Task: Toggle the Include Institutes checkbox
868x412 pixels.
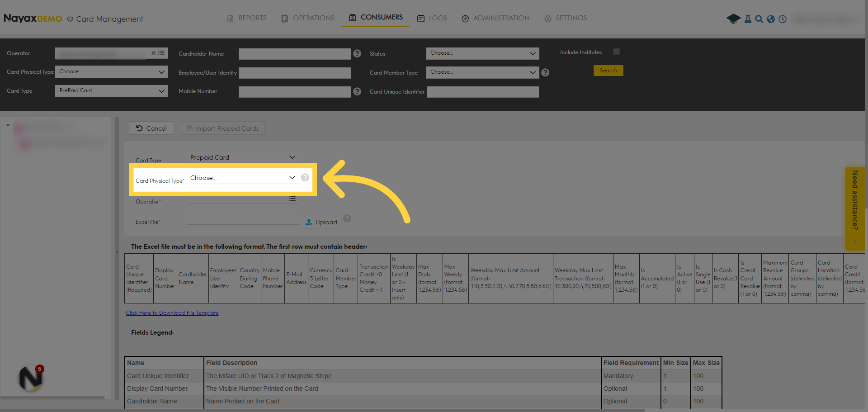Action: [x=616, y=52]
